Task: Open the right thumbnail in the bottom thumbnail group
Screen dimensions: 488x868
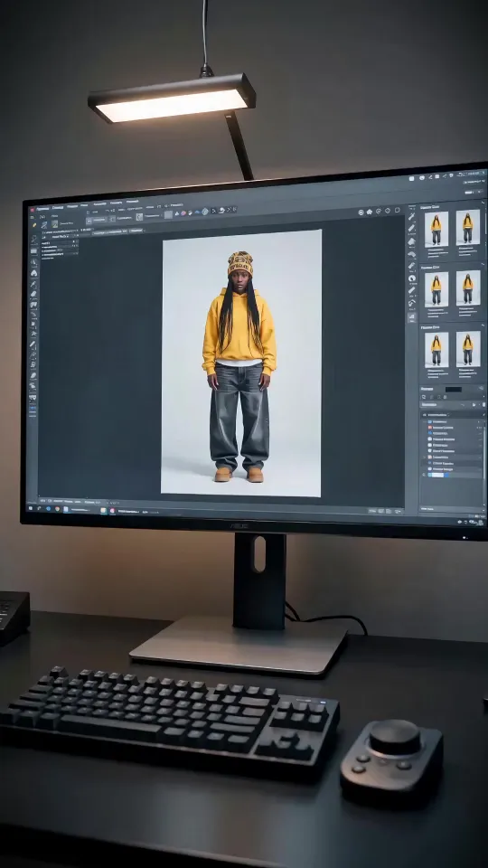Action: tap(468, 349)
